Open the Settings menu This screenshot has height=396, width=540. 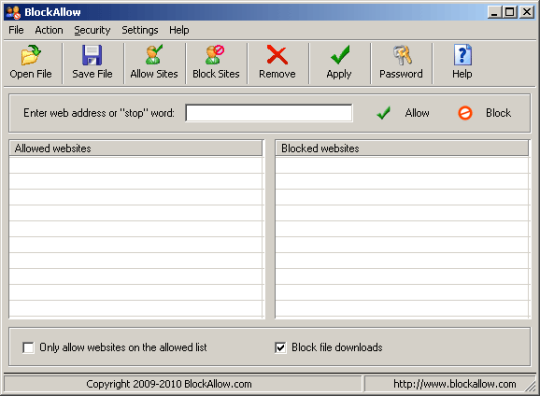tap(140, 30)
